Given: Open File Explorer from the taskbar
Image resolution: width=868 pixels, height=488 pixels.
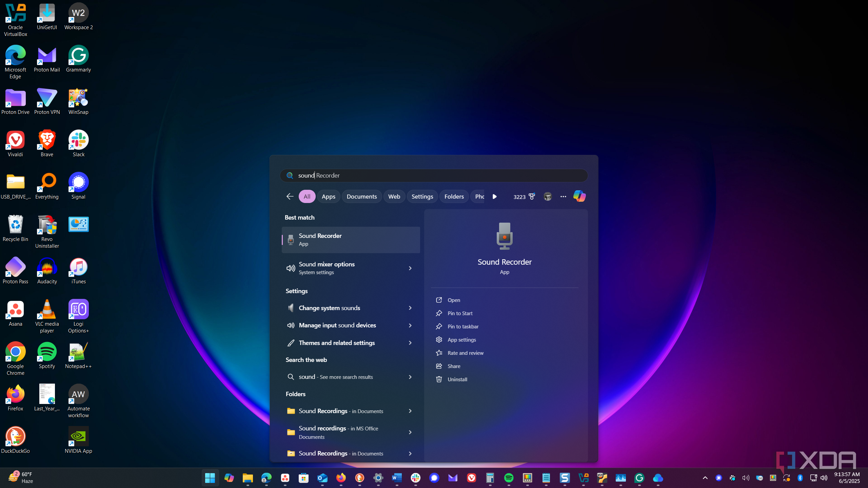Looking at the screenshot, I should pyautogui.click(x=248, y=478).
